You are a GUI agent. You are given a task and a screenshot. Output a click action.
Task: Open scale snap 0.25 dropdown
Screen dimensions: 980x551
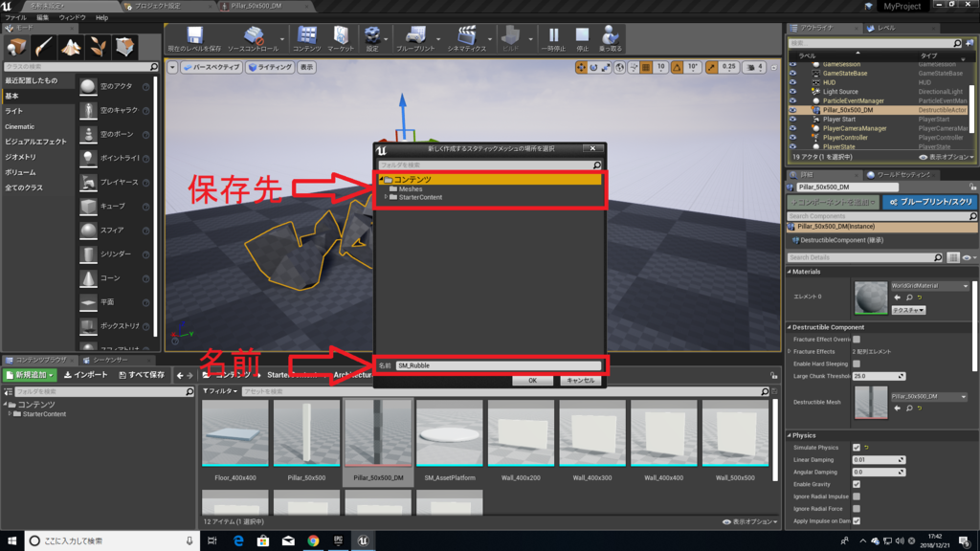728,68
